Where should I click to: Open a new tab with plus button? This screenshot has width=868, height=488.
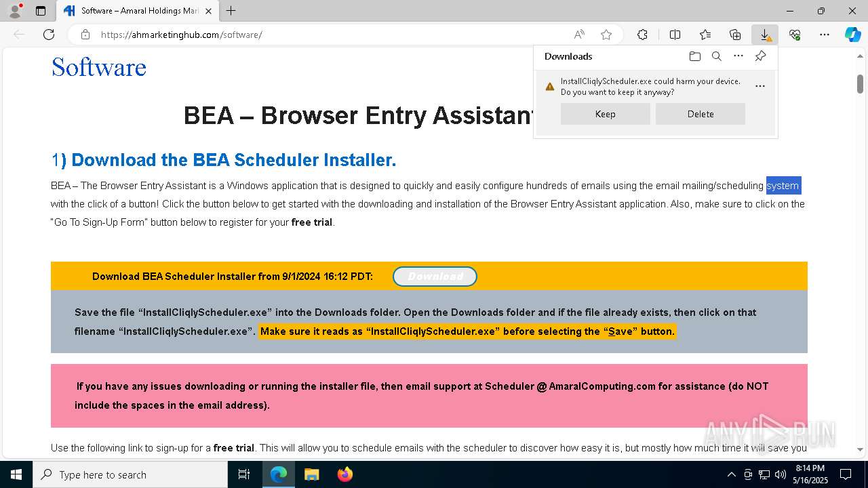coord(231,11)
